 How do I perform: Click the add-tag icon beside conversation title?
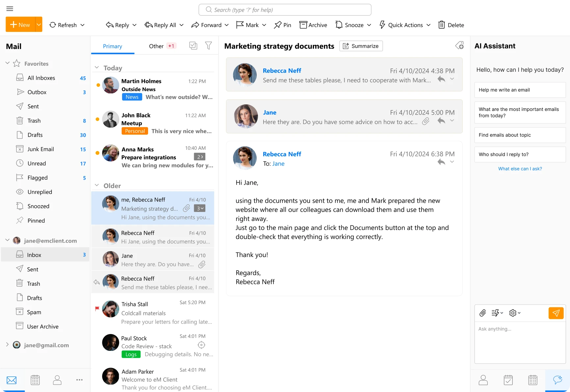(x=459, y=45)
